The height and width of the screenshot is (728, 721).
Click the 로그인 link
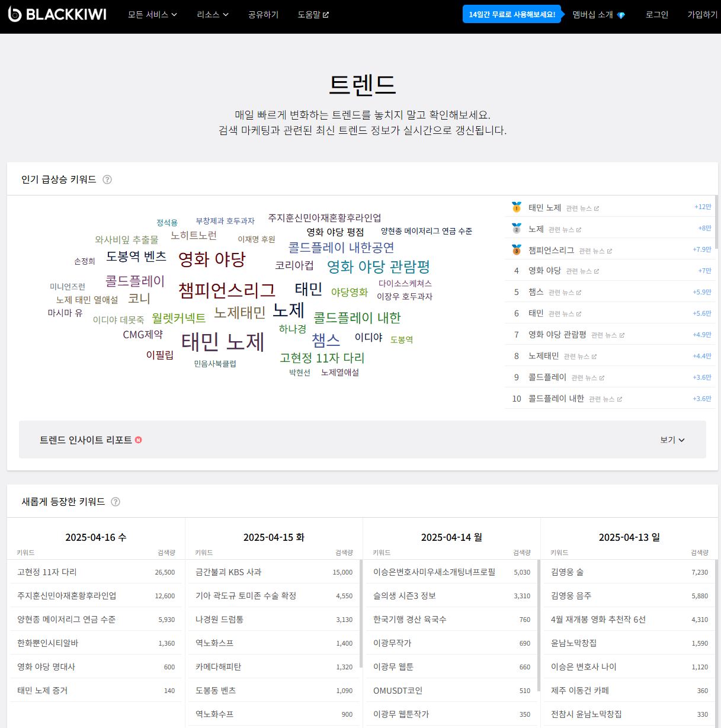pos(656,14)
